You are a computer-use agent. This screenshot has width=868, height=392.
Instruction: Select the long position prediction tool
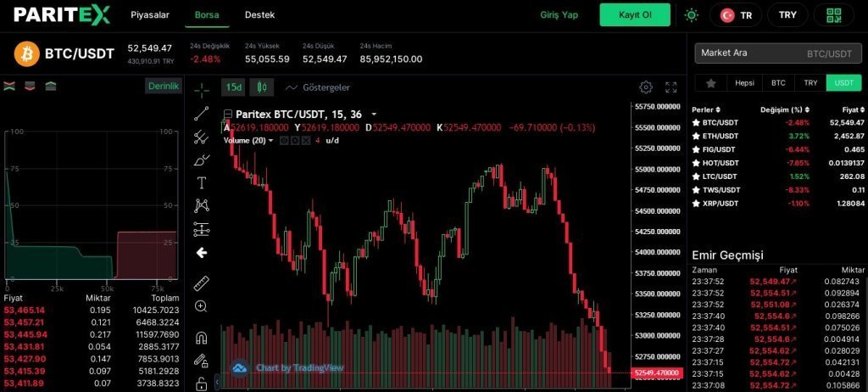(202, 229)
